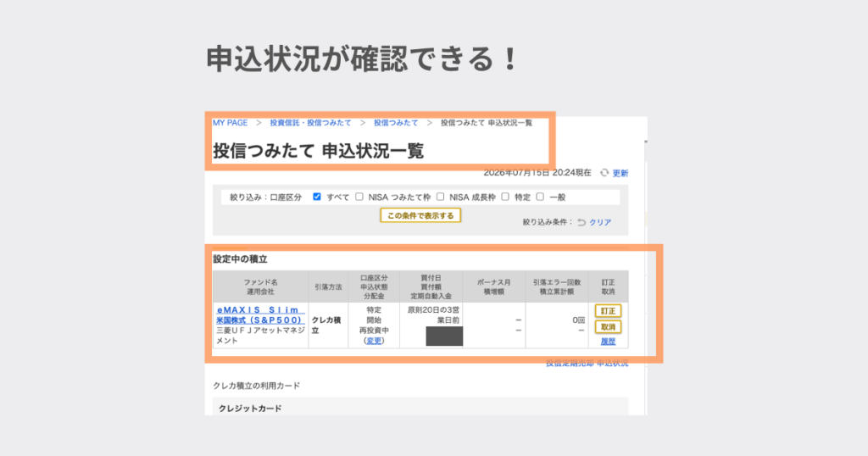
Task: Uncheck the すべて checkbox
Action: click(x=317, y=197)
